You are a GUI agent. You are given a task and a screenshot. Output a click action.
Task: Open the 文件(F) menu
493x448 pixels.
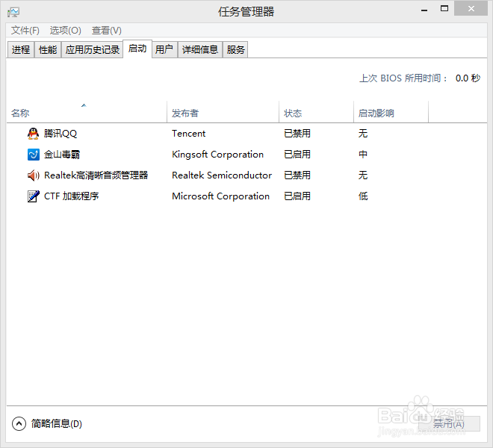[25, 31]
